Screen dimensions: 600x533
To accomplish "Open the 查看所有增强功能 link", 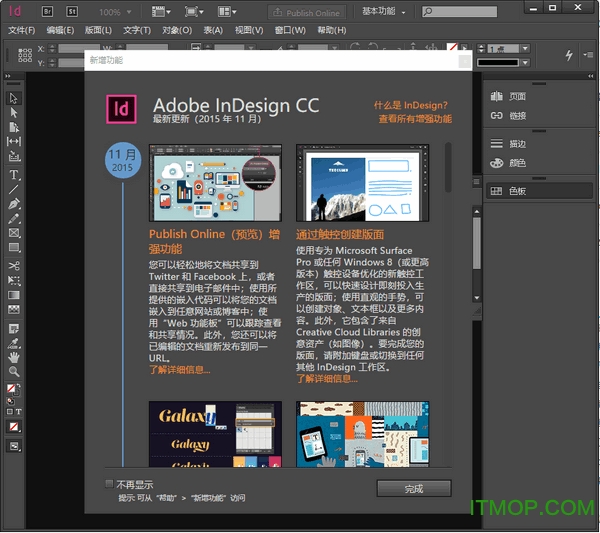I will click(415, 119).
